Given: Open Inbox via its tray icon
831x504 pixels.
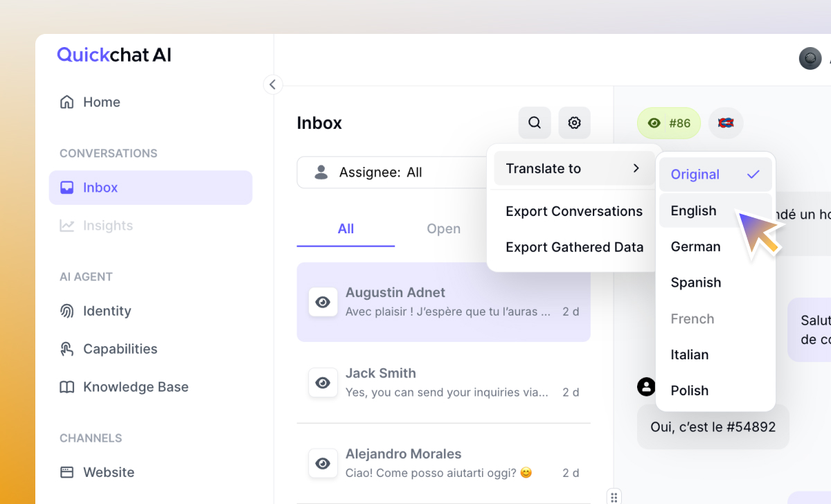Looking at the screenshot, I should pos(67,188).
